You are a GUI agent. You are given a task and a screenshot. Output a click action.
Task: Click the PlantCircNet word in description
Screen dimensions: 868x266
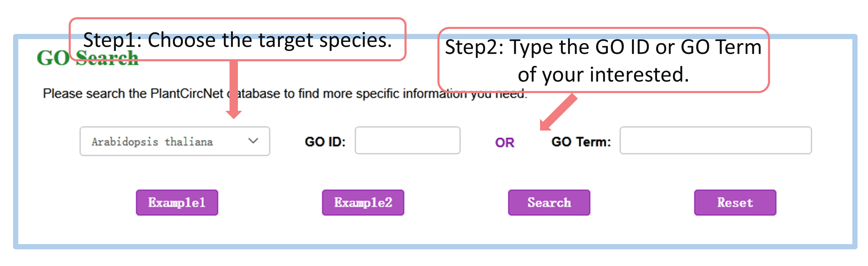(x=187, y=94)
